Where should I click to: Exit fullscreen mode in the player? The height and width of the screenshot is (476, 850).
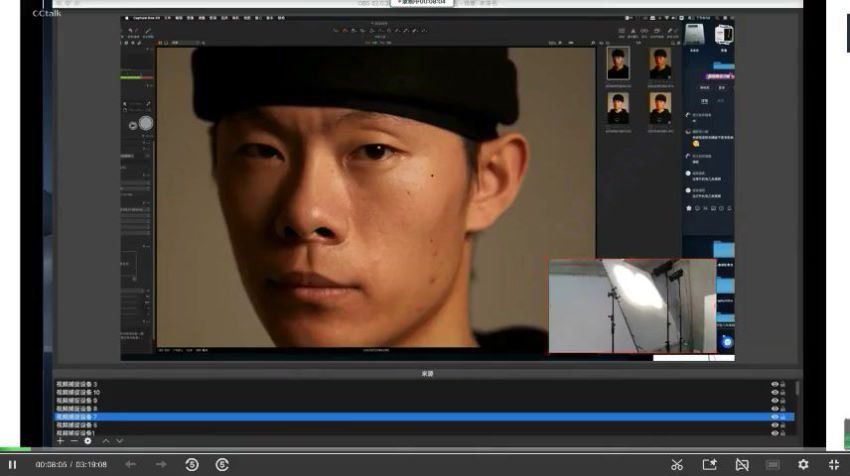[x=834, y=465]
